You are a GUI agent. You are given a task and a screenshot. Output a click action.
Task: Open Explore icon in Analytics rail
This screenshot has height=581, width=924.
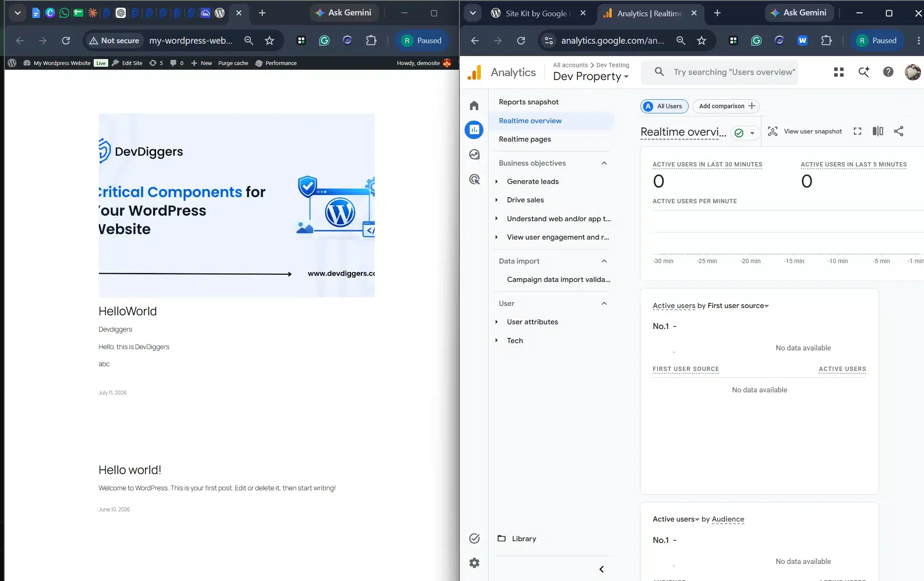474,154
